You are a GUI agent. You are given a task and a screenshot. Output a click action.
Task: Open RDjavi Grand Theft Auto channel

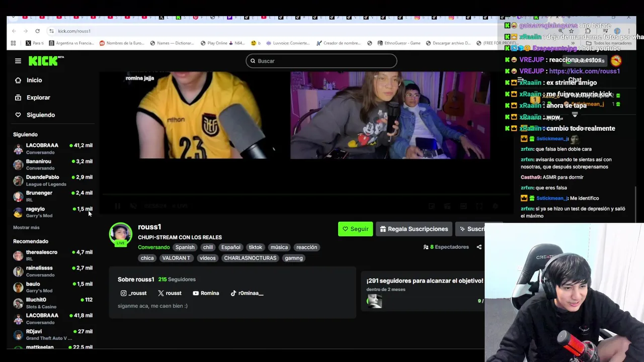pyautogui.click(x=52, y=335)
